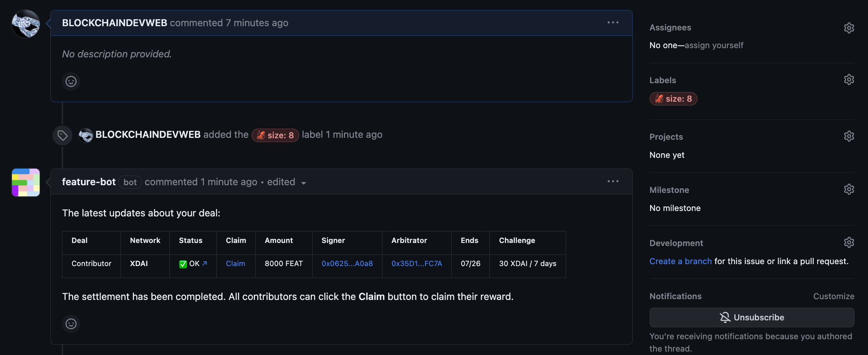Image resolution: width=868 pixels, height=355 pixels.
Task: Click the size: 8 label in sidebar
Action: [x=674, y=99]
